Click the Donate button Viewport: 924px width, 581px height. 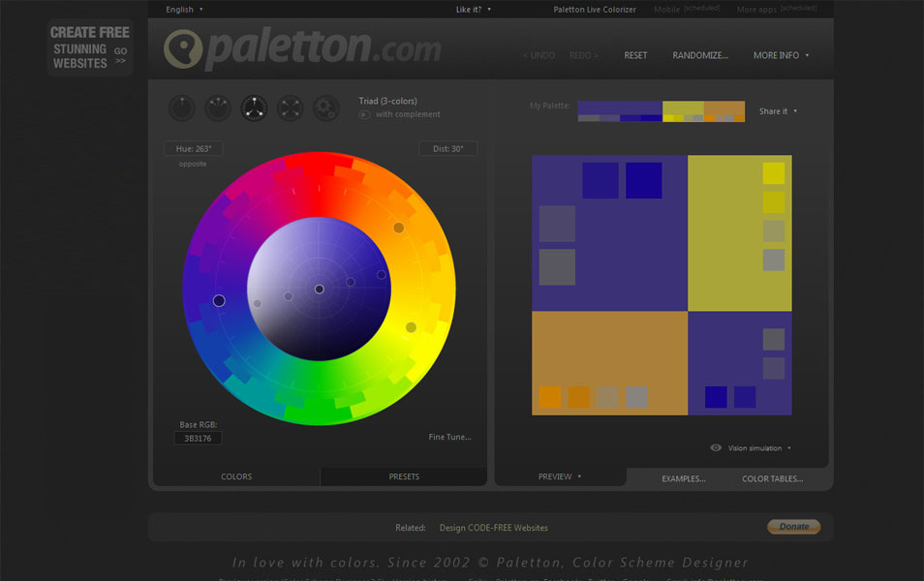794,527
